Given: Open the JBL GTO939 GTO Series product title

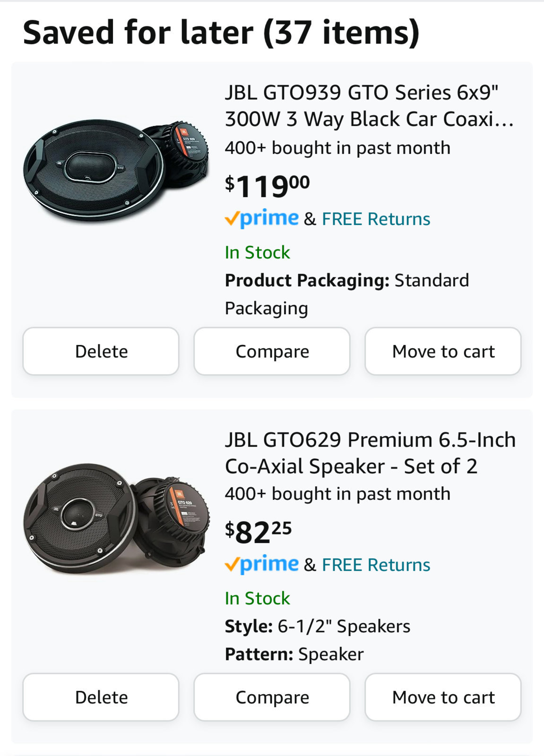Looking at the screenshot, I should click(370, 106).
